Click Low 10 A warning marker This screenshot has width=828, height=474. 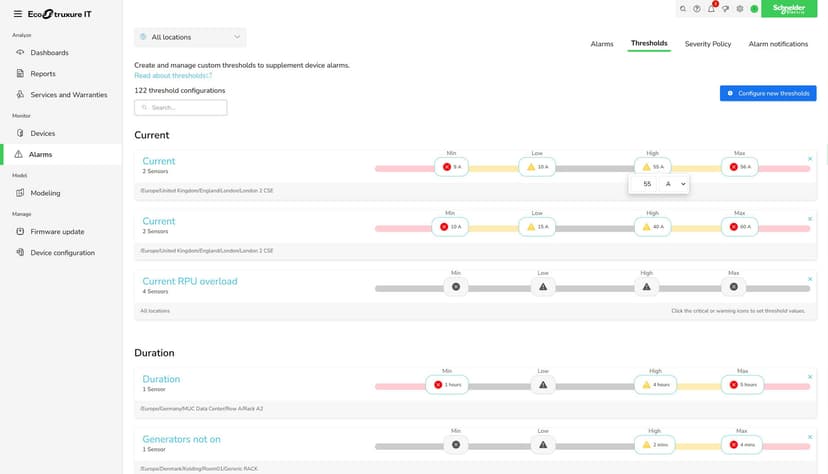coord(537,167)
